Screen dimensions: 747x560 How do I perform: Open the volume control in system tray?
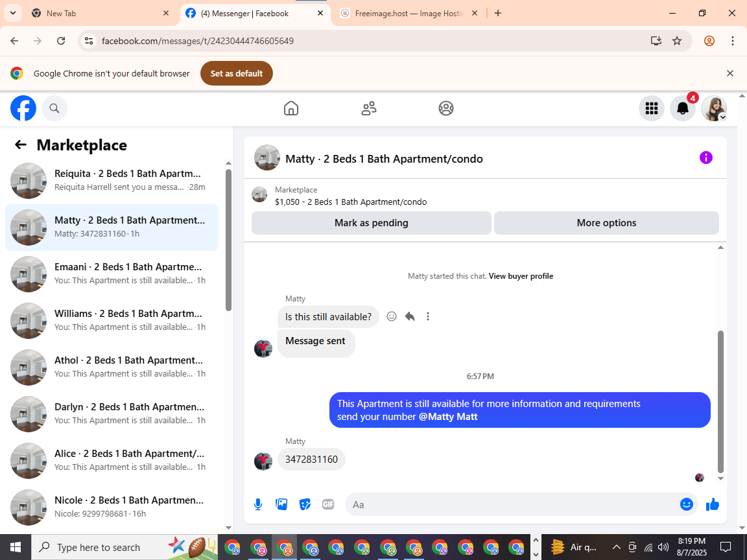[663, 547]
